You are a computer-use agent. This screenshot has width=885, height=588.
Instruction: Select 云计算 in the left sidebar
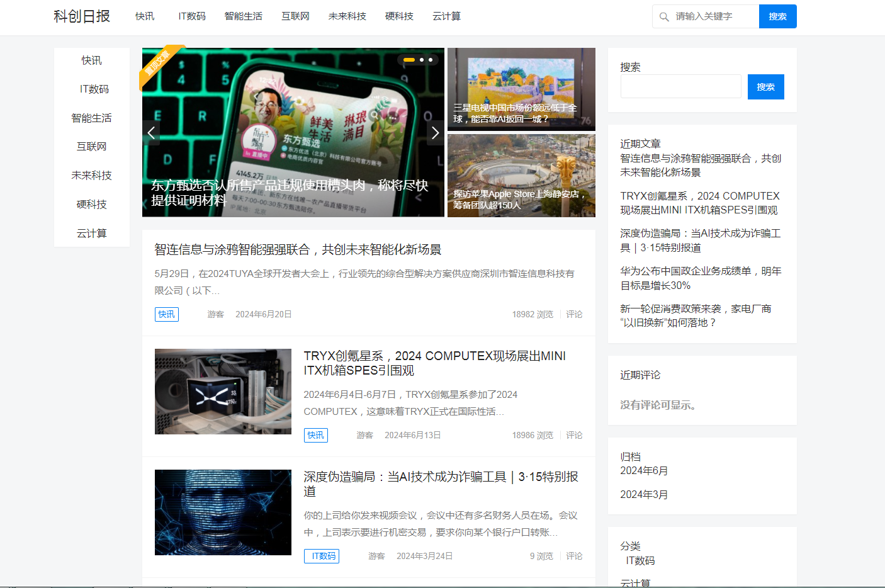pos(92,234)
